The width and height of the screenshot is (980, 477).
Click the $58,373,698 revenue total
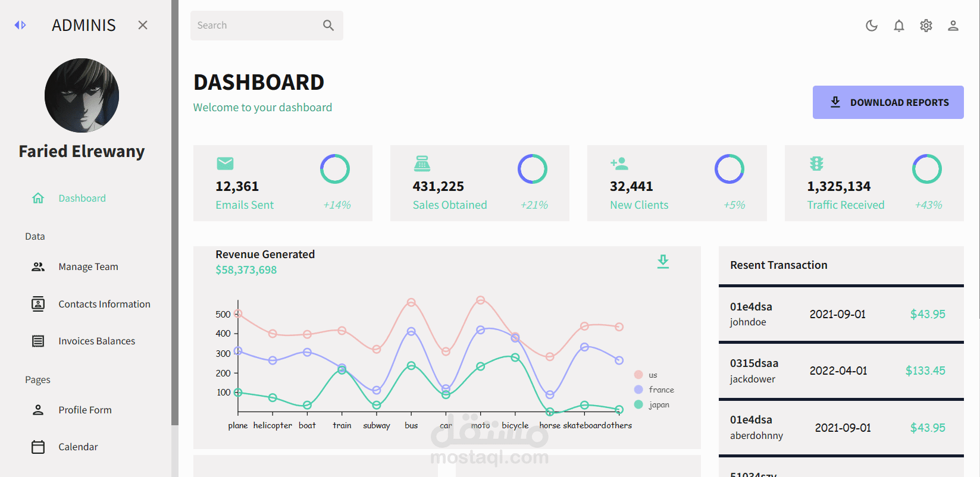coord(246,270)
